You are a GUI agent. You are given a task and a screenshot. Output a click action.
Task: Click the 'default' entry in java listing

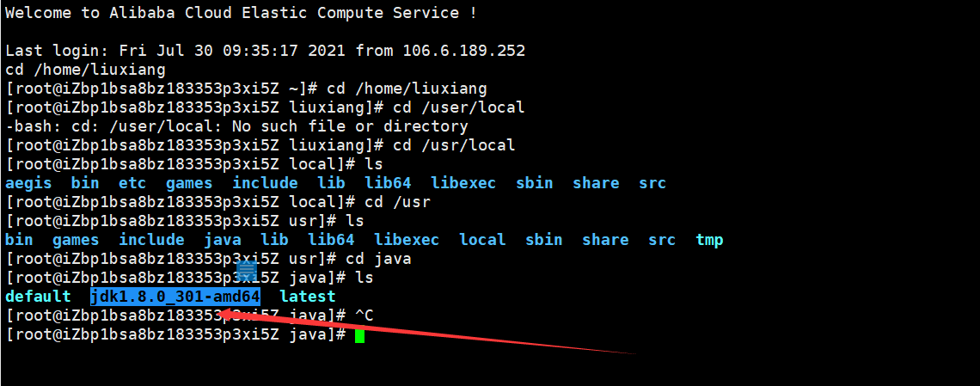coord(38,296)
